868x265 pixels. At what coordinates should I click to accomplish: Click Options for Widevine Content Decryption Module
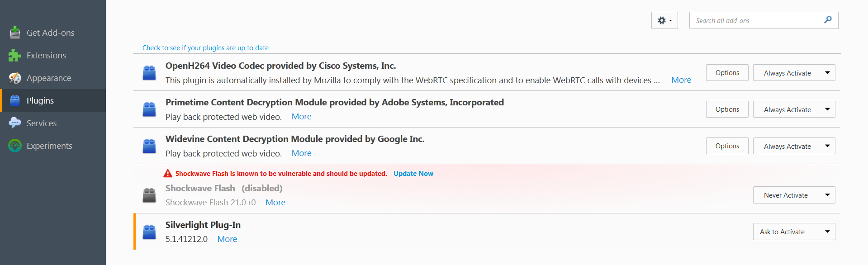coord(727,146)
